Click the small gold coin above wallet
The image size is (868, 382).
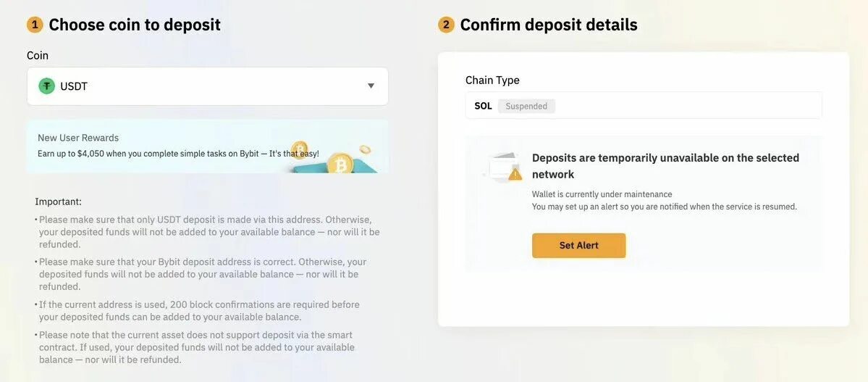coord(364,149)
